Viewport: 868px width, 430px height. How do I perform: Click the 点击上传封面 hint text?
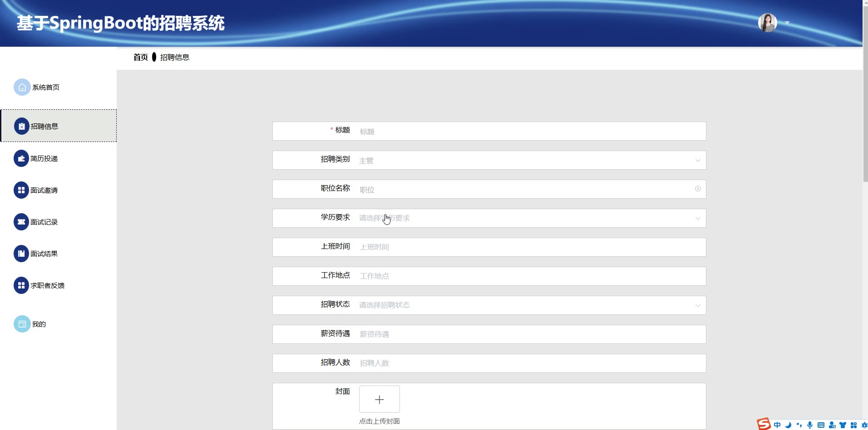[x=380, y=421]
